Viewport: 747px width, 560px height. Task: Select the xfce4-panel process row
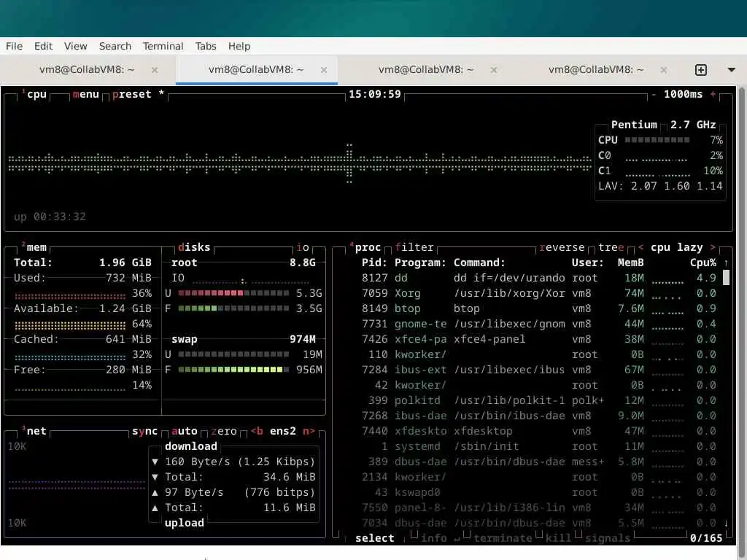point(538,339)
